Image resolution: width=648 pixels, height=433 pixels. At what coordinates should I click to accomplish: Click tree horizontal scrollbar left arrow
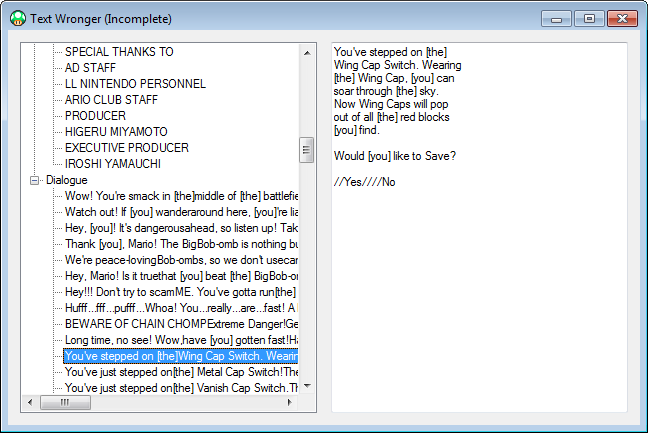30,402
